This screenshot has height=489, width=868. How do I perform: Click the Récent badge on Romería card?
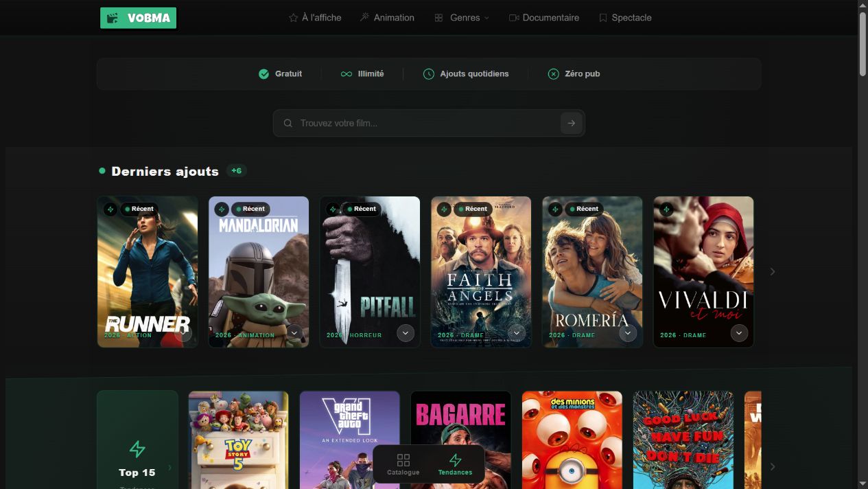[x=584, y=209]
